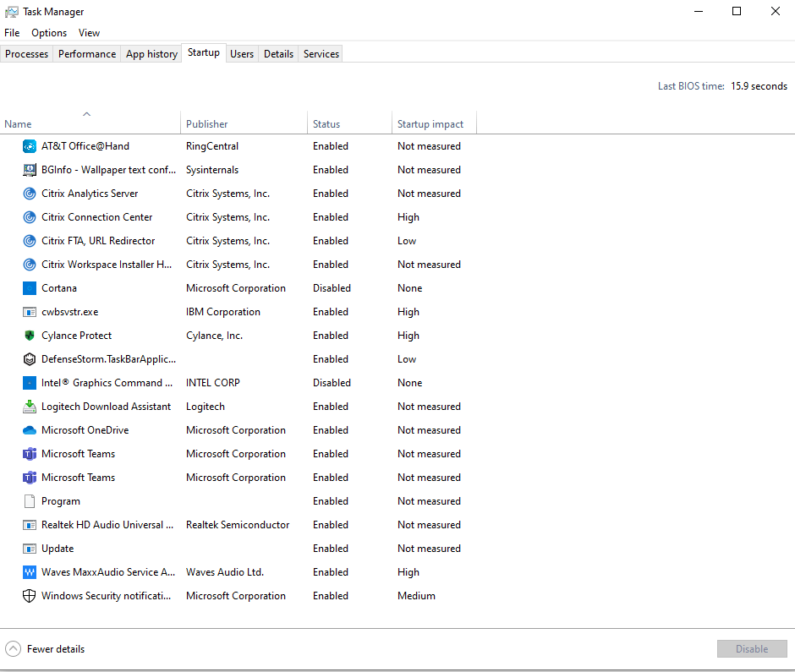The width and height of the screenshot is (795, 672).
Task: Sort entries by Status column header
Action: (x=326, y=124)
